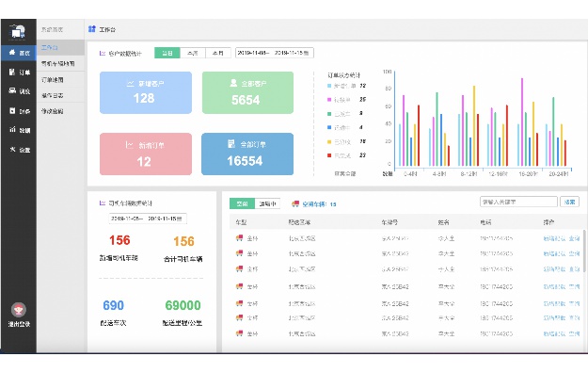Click the tall magenta bar in 16-20时 group

click(522, 122)
